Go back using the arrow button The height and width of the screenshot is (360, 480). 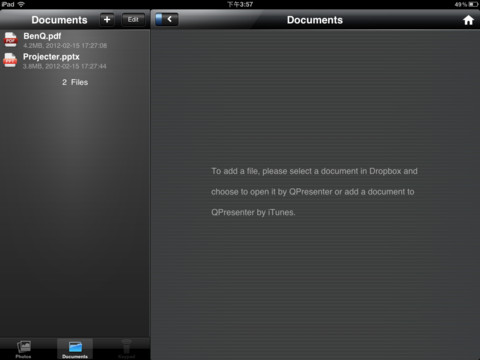point(167,19)
